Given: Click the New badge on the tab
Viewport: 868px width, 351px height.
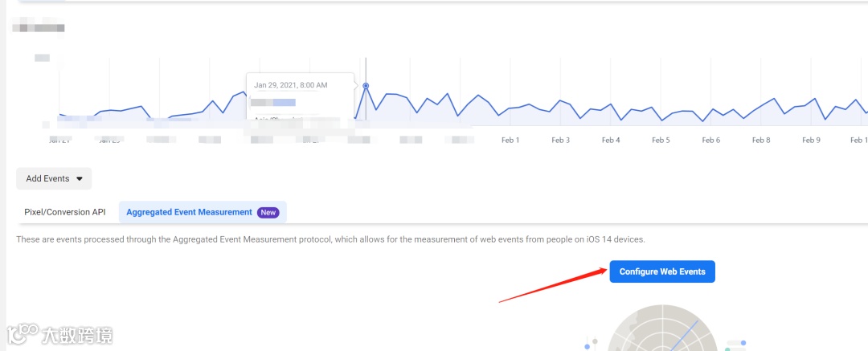Looking at the screenshot, I should [x=268, y=212].
